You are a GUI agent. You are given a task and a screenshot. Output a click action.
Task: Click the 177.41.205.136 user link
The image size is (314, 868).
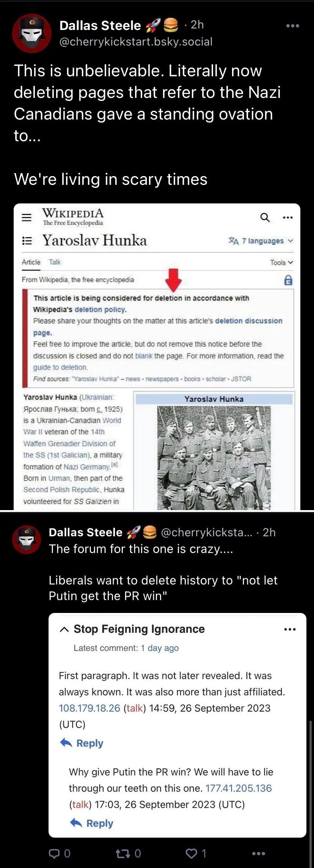coord(239,788)
